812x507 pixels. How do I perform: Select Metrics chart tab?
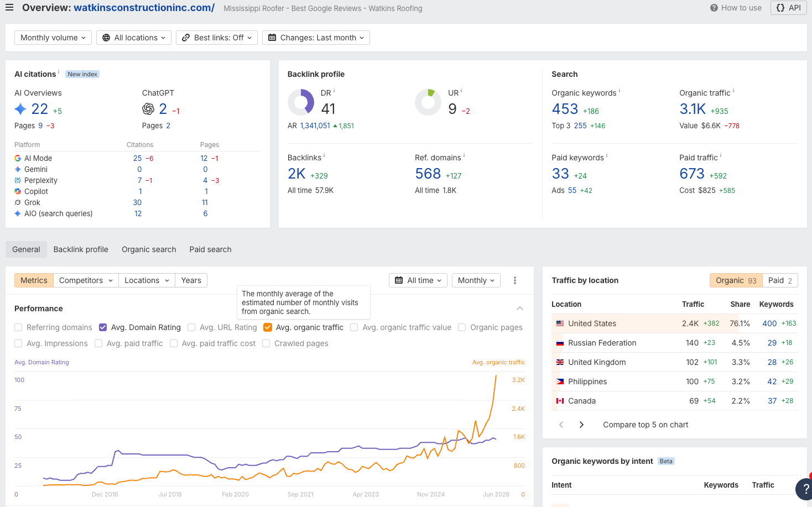pyautogui.click(x=34, y=280)
